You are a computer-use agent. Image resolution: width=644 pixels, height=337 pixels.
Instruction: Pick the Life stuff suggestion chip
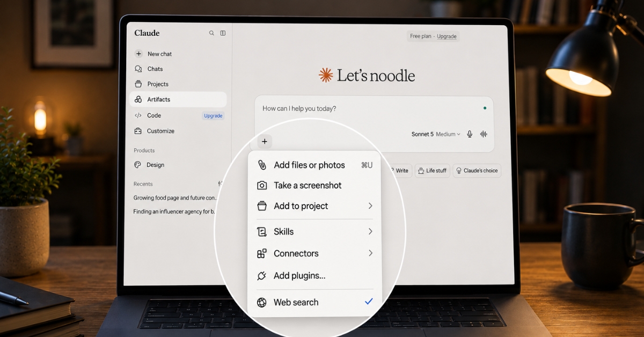click(432, 171)
